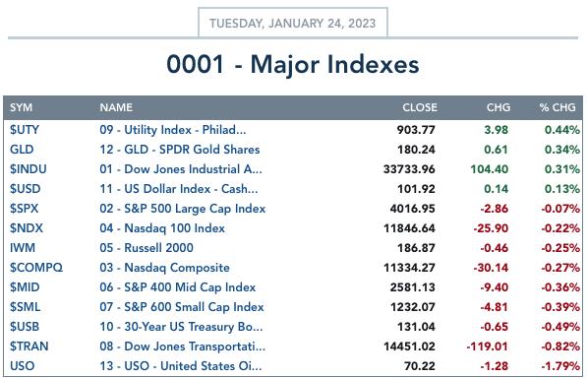
Task: Click the US Dollar Index name link
Action: coord(179,189)
